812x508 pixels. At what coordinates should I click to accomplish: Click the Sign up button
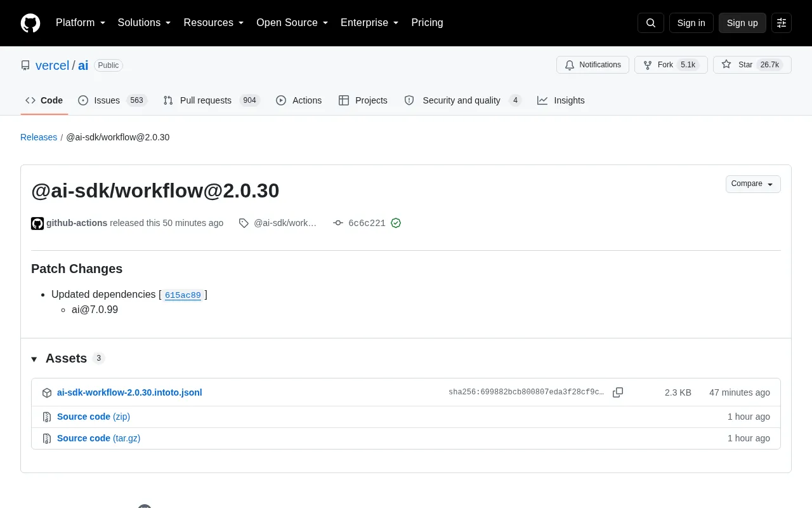[742, 23]
